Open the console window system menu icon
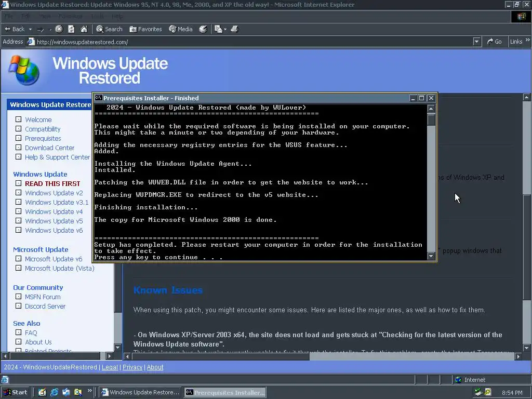Screen dimensions: 532x399 coord(98,98)
